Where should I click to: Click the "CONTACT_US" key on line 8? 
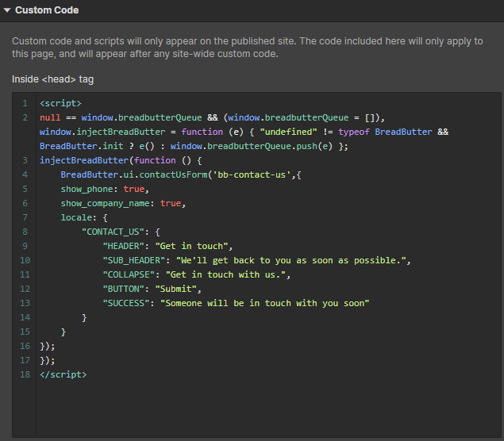click(115, 232)
